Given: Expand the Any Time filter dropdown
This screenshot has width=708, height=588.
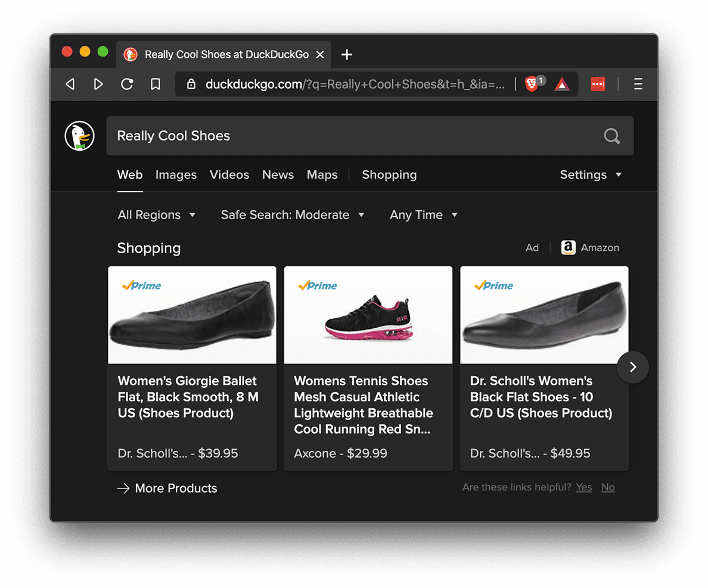Looking at the screenshot, I should [x=424, y=215].
